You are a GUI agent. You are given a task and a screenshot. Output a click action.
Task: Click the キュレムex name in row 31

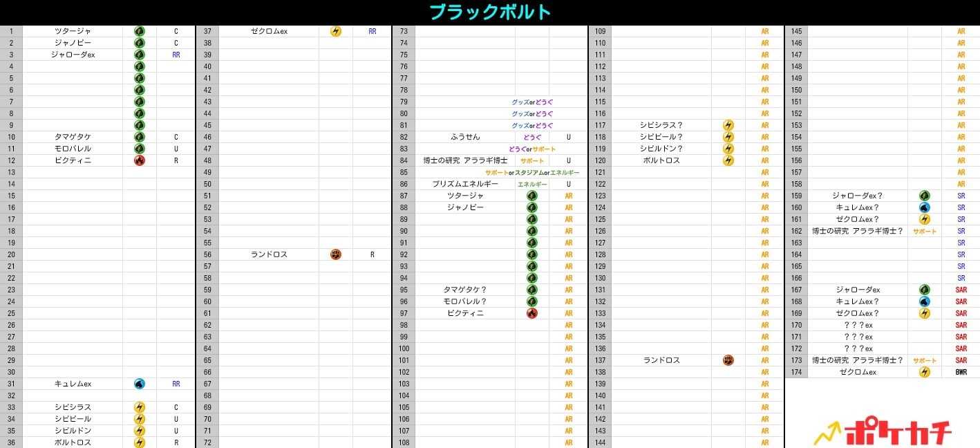[73, 384]
